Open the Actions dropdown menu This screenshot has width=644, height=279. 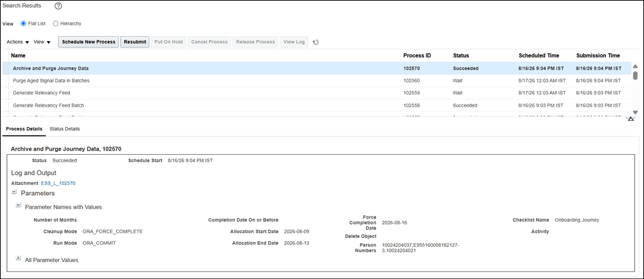click(18, 42)
